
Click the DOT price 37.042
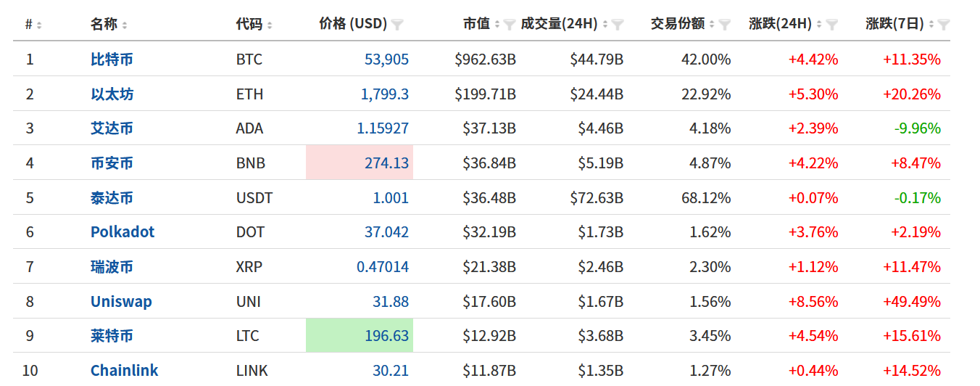(x=386, y=232)
